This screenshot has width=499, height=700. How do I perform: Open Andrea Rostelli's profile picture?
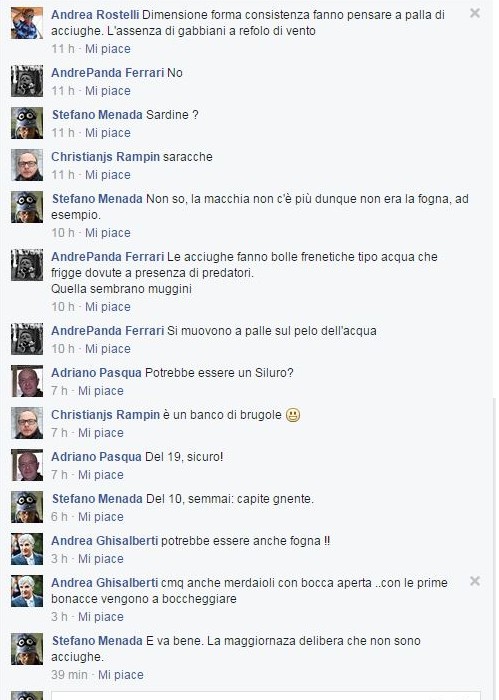[x=27, y=23]
